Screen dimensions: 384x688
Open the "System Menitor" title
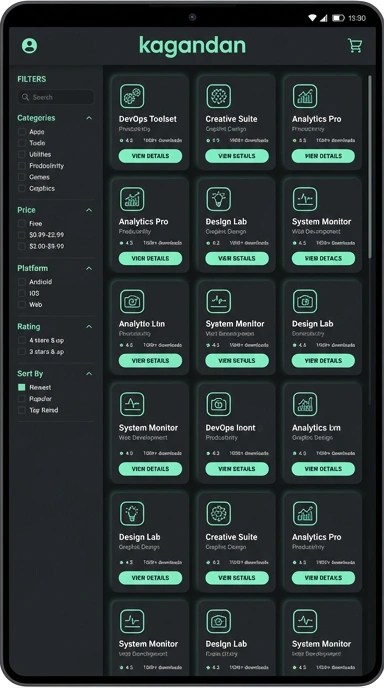point(235,324)
